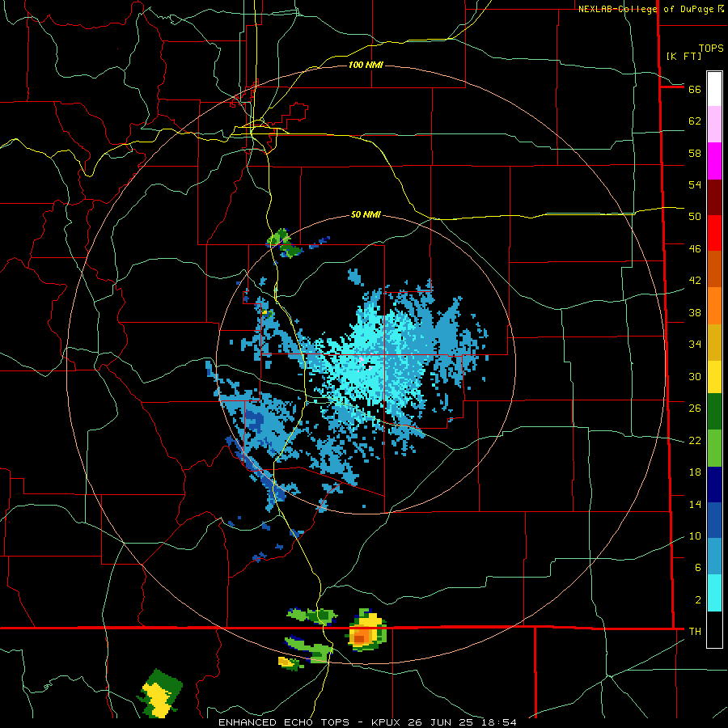Select the bright red legend swatch
Viewport: 728px width, 728px height.
714,233
